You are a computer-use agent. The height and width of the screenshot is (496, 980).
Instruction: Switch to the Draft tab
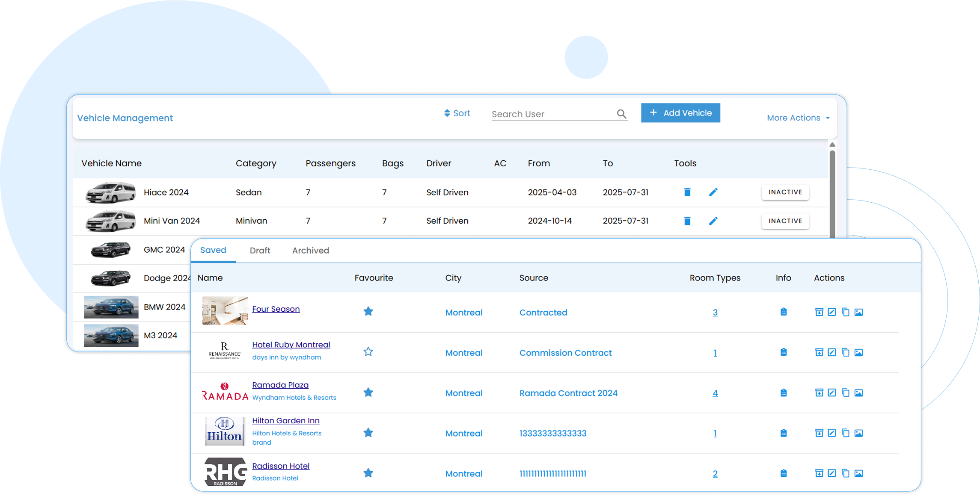[260, 251]
